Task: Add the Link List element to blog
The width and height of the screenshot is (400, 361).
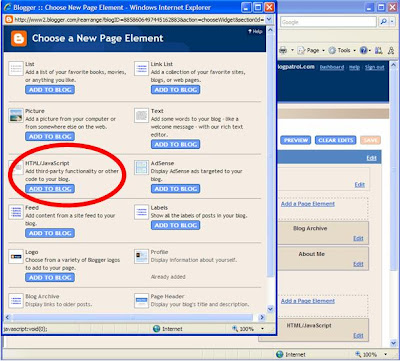Action: (176, 90)
